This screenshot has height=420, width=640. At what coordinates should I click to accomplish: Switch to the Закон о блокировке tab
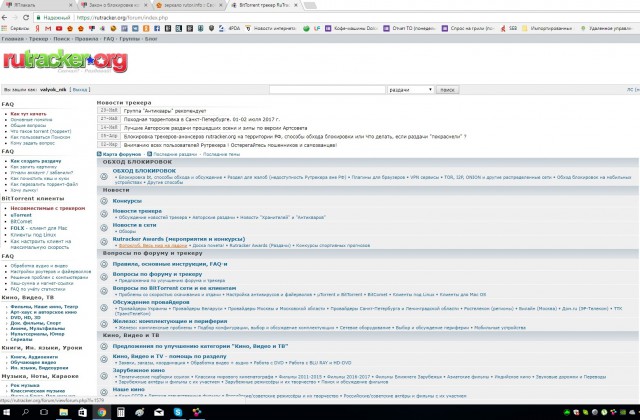pos(116,5)
